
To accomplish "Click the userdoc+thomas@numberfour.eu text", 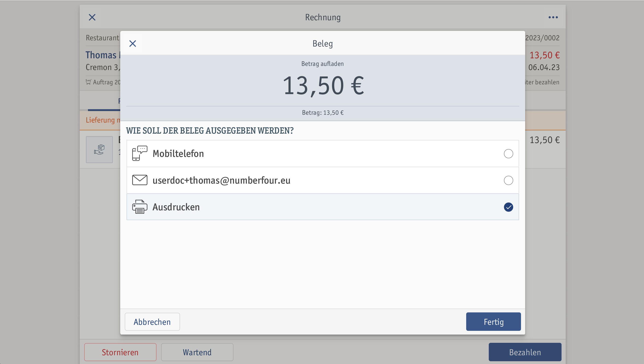I will pyautogui.click(x=222, y=180).
